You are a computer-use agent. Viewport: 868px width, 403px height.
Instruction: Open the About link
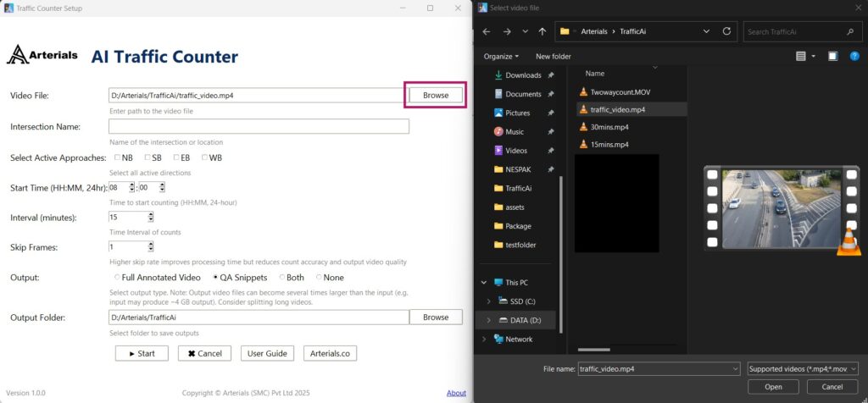pyautogui.click(x=456, y=393)
